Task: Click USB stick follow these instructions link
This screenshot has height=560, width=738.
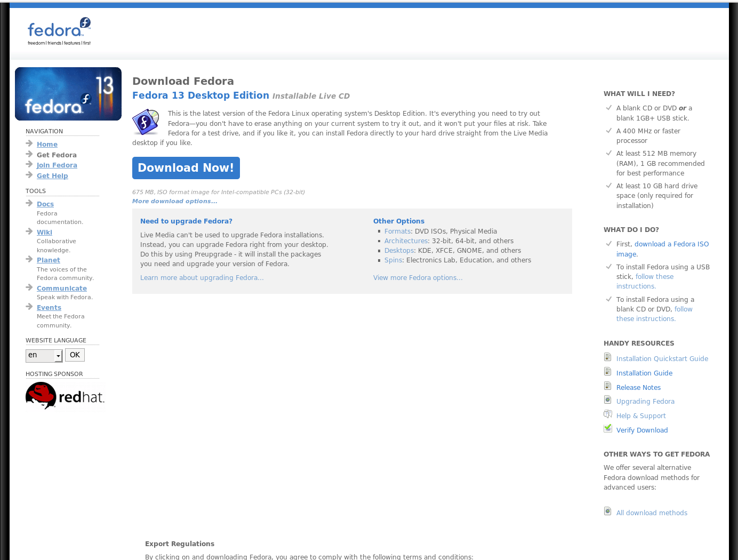Action: (x=645, y=282)
